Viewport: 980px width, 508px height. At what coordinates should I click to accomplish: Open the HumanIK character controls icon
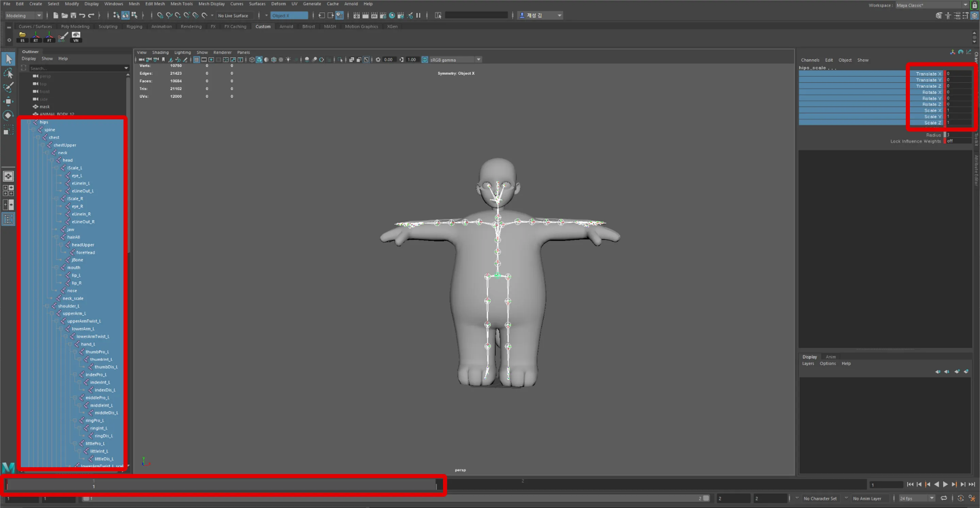pyautogui.click(x=948, y=16)
